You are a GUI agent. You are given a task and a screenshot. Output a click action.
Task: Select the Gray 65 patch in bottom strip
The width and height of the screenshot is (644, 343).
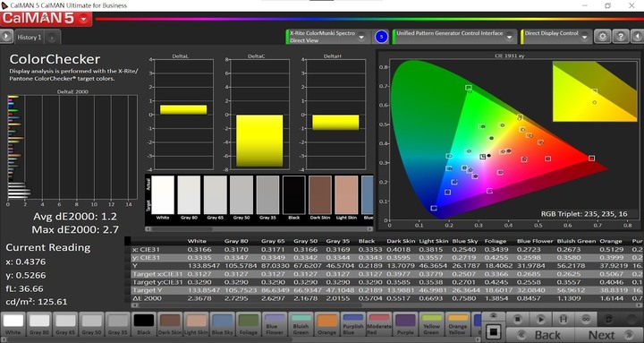point(65,324)
